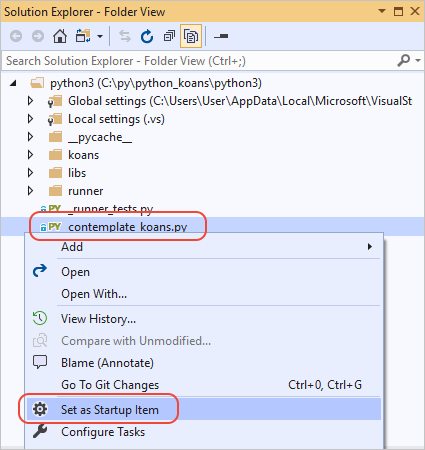Expand the runner folder
The height and width of the screenshot is (450, 425).
30,191
